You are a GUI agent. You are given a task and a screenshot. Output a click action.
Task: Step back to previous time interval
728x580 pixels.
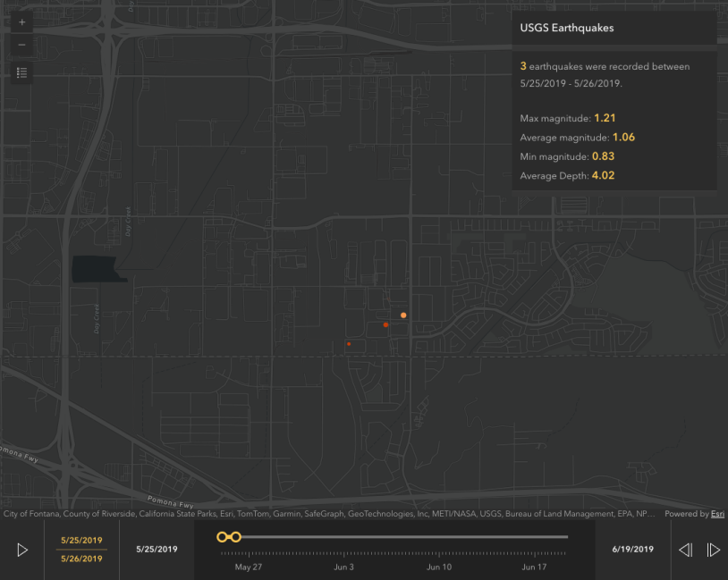coord(685,550)
